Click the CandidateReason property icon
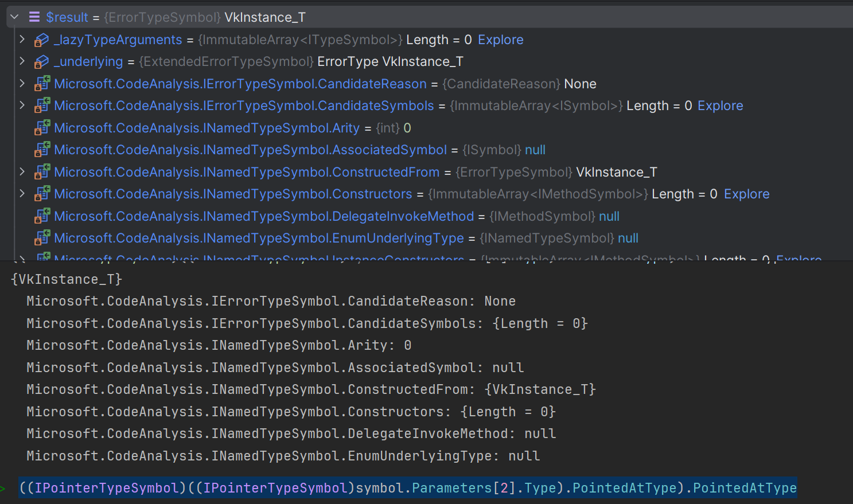The image size is (853, 504). [x=42, y=84]
